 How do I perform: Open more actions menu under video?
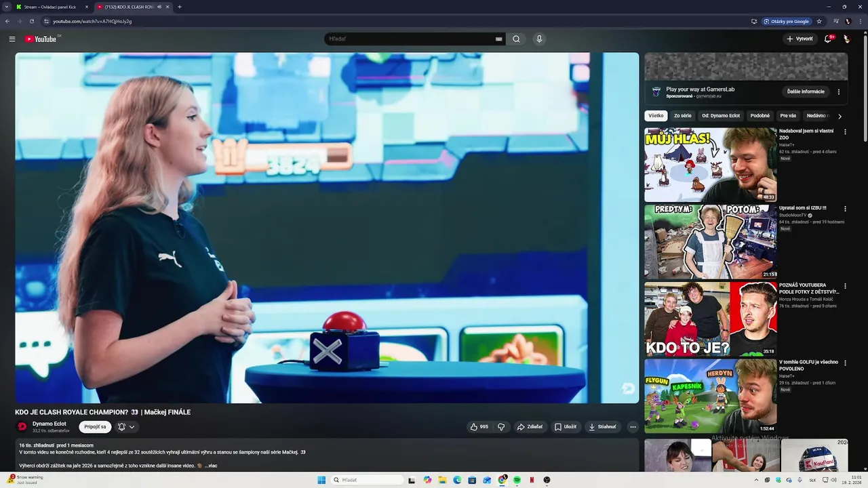pyautogui.click(x=633, y=427)
